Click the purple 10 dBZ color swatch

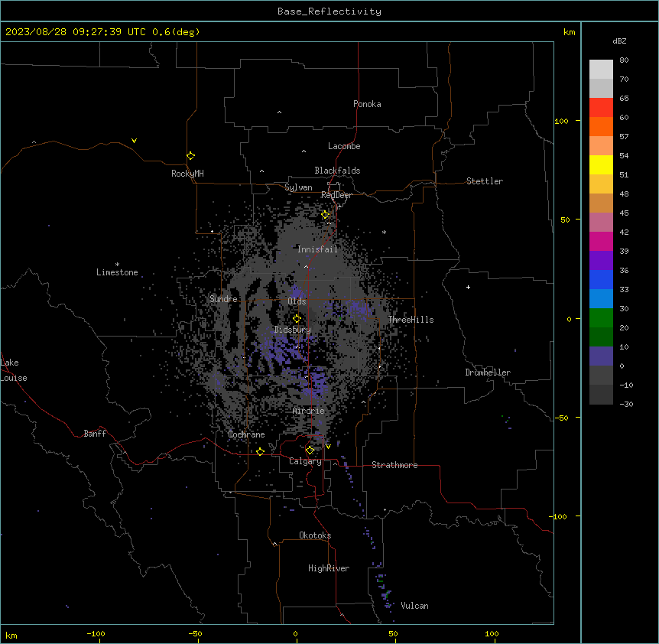click(601, 356)
